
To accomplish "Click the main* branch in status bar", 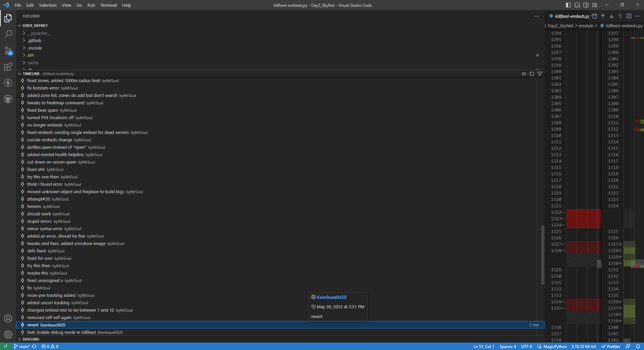I will pyautogui.click(x=22, y=346).
